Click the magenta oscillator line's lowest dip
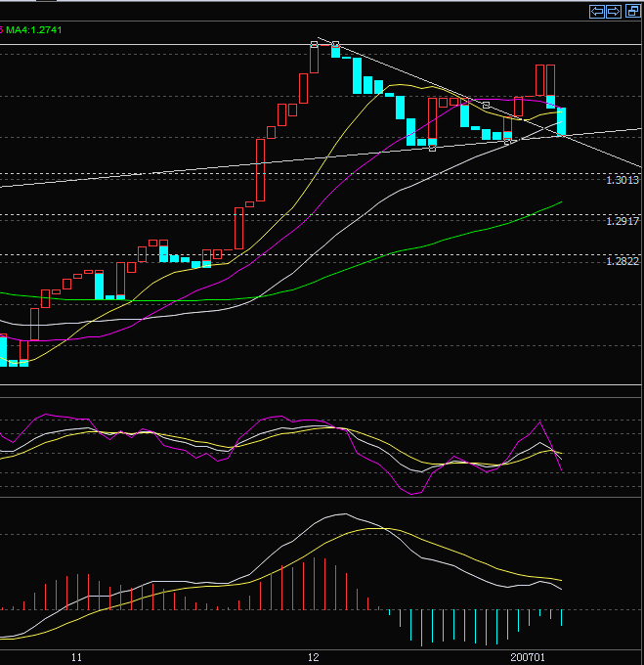Image resolution: width=644 pixels, height=665 pixels. pos(412,494)
